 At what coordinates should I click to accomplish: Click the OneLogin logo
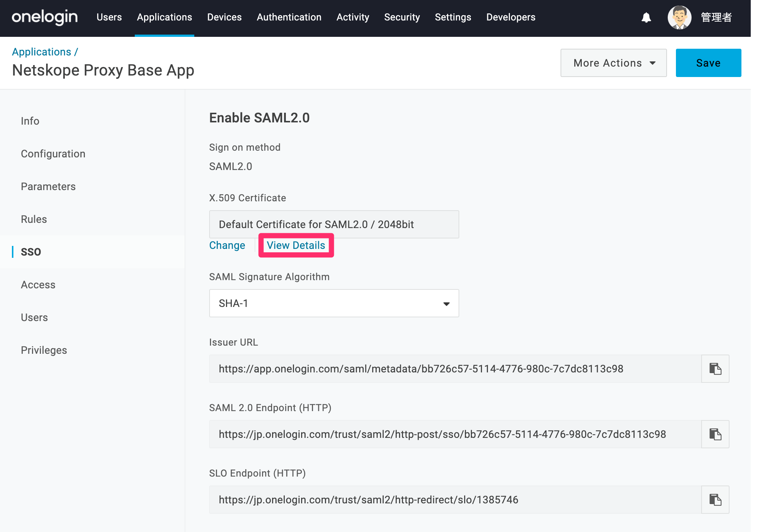[45, 17]
